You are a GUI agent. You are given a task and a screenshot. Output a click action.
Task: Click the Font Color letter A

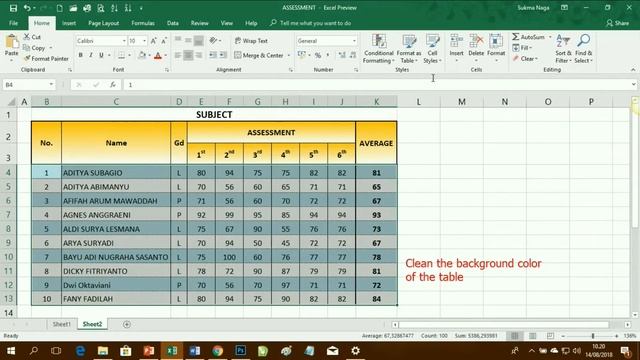[x=158, y=55]
